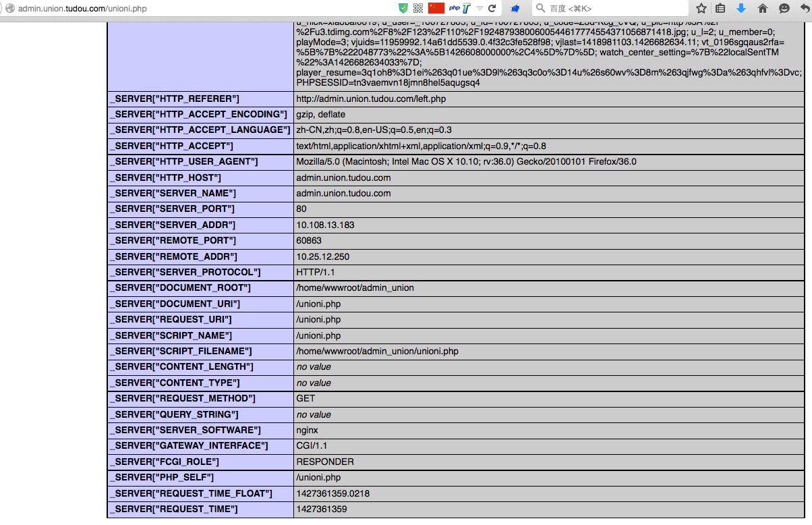Click the back arrow icon at toolbar end
This screenshot has height=525, width=812.
pyautogui.click(x=804, y=8)
